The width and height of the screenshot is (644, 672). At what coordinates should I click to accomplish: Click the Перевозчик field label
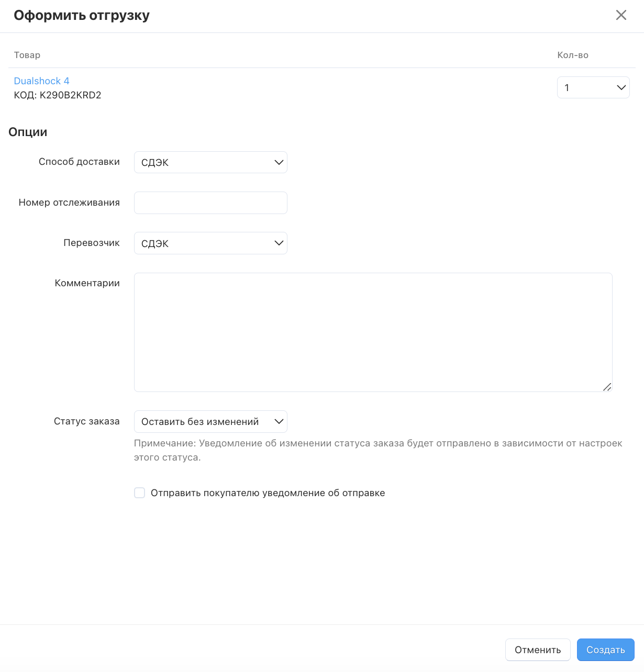(92, 243)
